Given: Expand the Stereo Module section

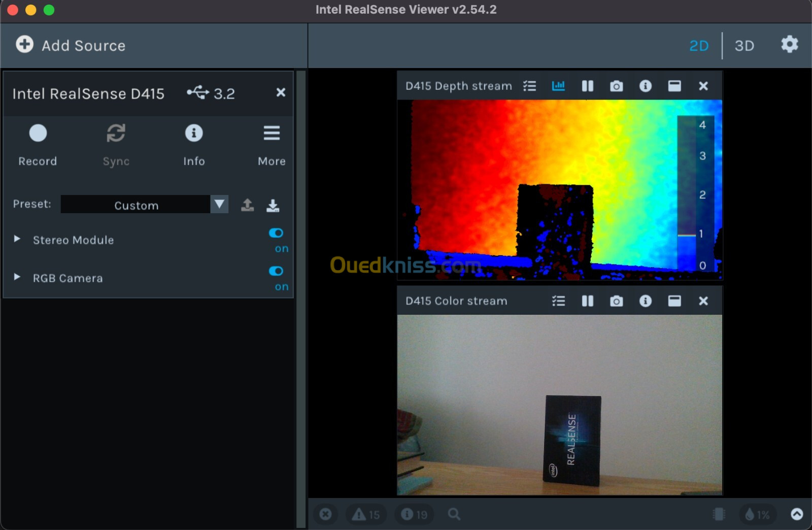Looking at the screenshot, I should 17,239.
